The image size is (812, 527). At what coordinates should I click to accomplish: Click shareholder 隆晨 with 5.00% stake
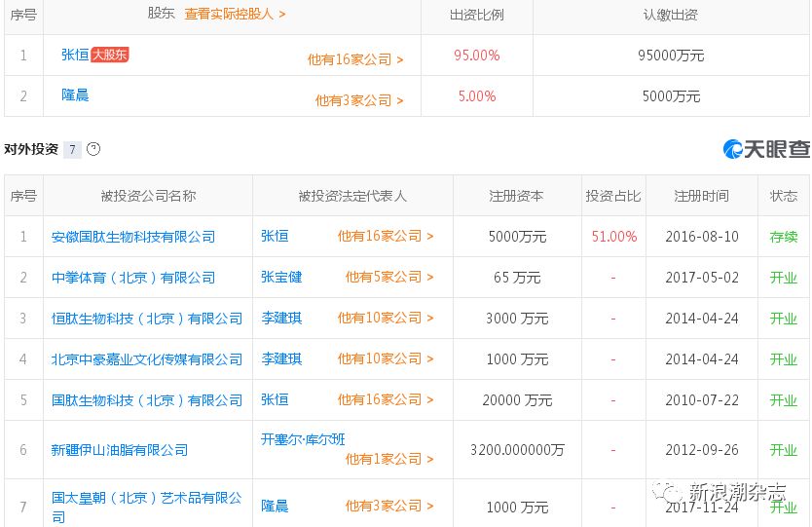tap(75, 95)
